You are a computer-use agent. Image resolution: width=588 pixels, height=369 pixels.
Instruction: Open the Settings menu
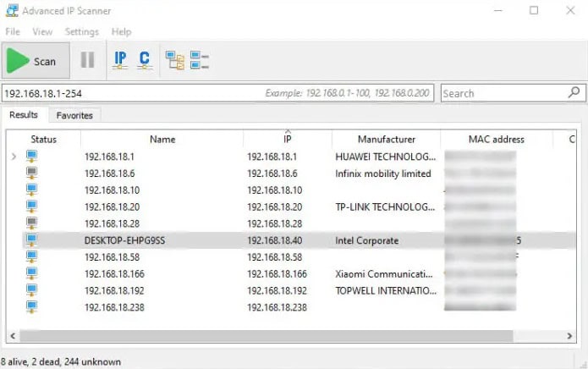82,32
